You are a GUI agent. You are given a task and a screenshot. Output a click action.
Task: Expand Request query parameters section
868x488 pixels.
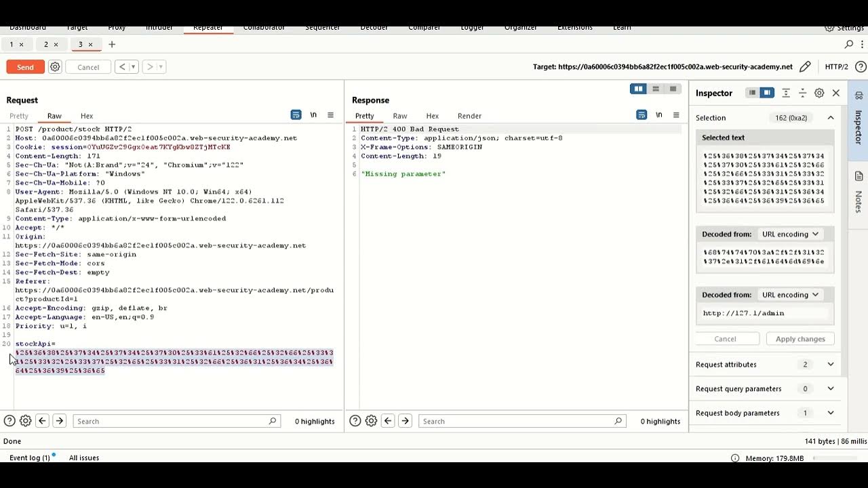pos(765,389)
